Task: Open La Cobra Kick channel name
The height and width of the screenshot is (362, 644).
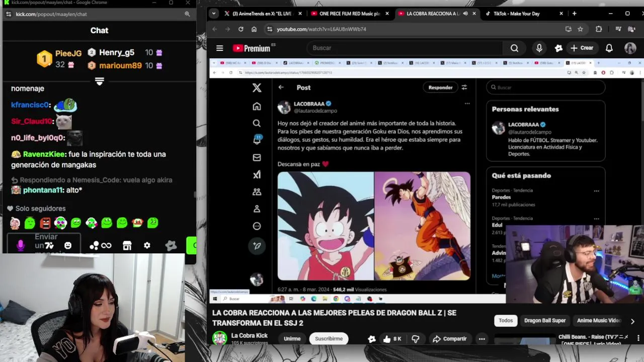Action: 249,335
